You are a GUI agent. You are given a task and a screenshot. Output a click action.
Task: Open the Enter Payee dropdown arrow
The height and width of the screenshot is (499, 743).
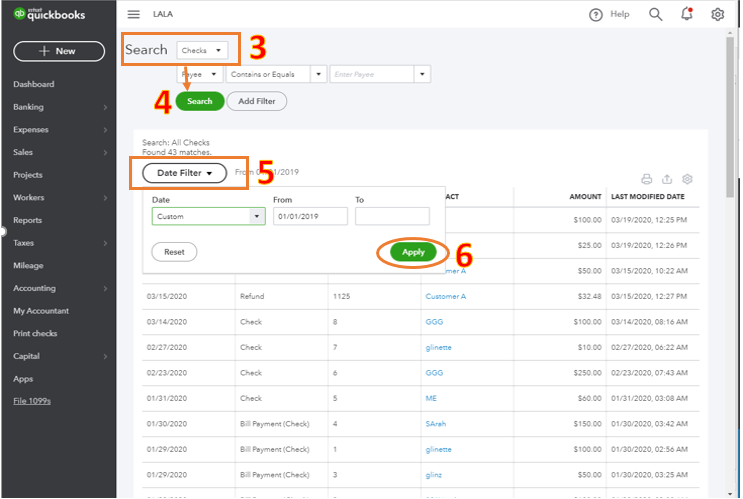click(422, 74)
